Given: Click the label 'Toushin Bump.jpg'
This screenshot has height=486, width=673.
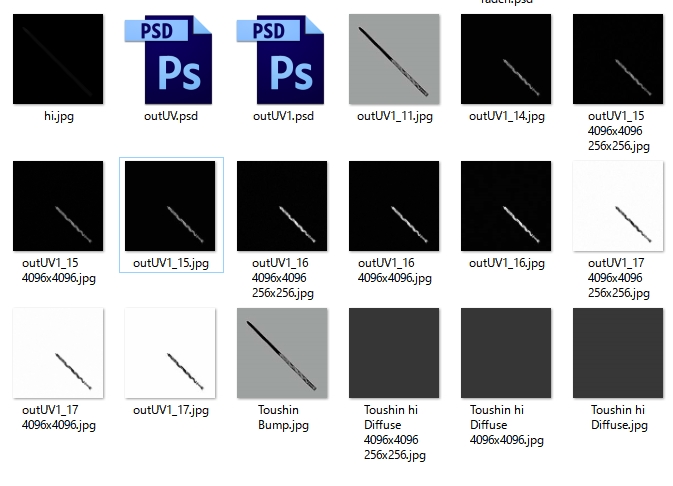Looking at the screenshot, I should tap(283, 418).
